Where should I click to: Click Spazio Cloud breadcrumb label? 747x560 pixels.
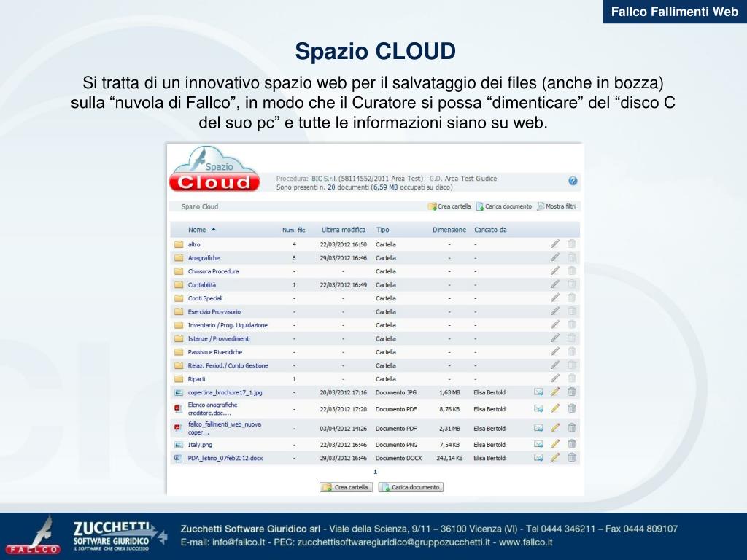pyautogui.click(x=200, y=206)
